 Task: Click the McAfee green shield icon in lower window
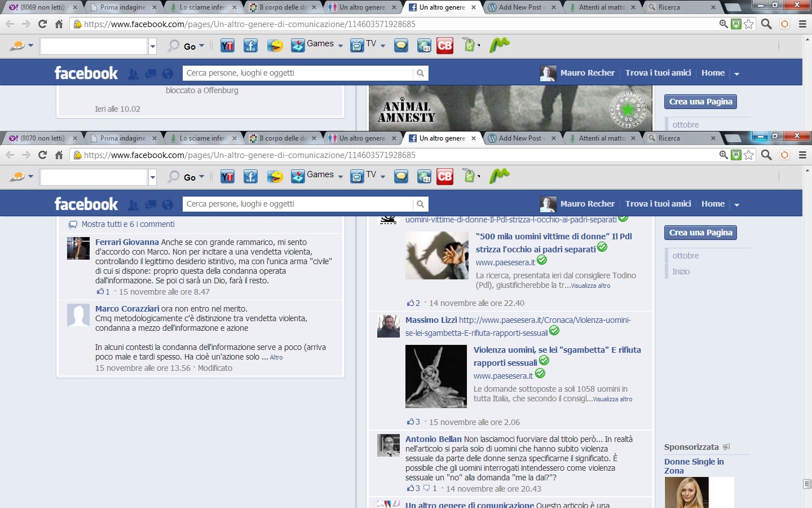click(736, 155)
